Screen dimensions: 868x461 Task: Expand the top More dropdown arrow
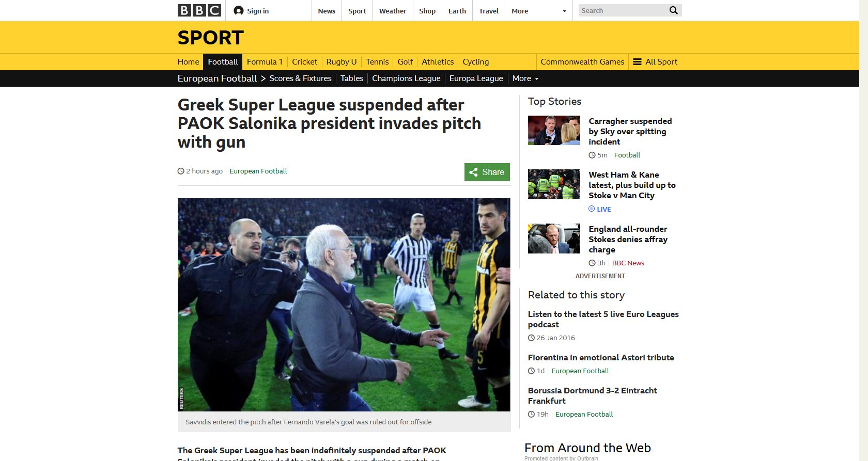[564, 11]
